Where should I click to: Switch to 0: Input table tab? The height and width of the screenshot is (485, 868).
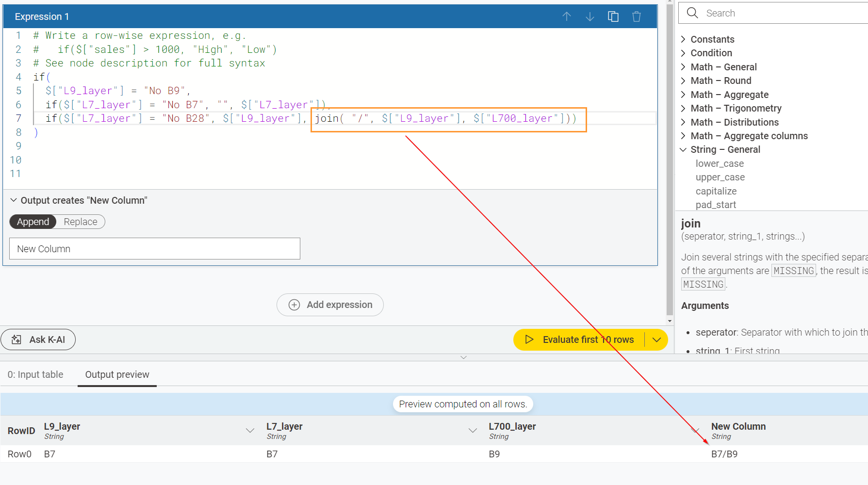pos(35,374)
